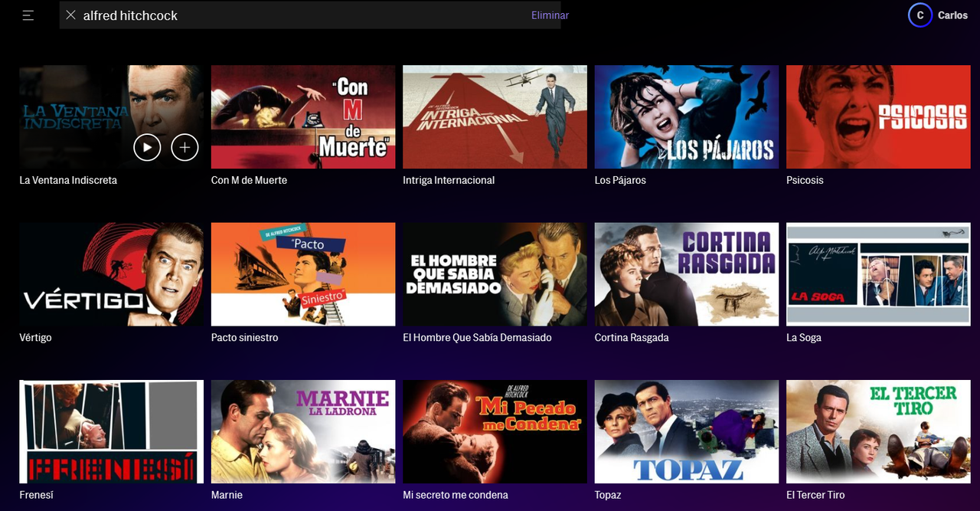Click the title text Frenesí
The image size is (980, 511).
(37, 495)
